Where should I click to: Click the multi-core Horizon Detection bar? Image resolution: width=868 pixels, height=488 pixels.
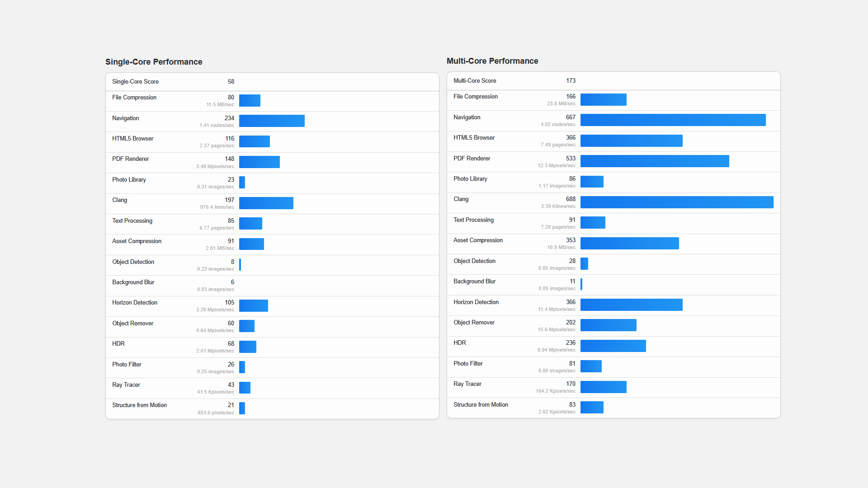pos(632,305)
